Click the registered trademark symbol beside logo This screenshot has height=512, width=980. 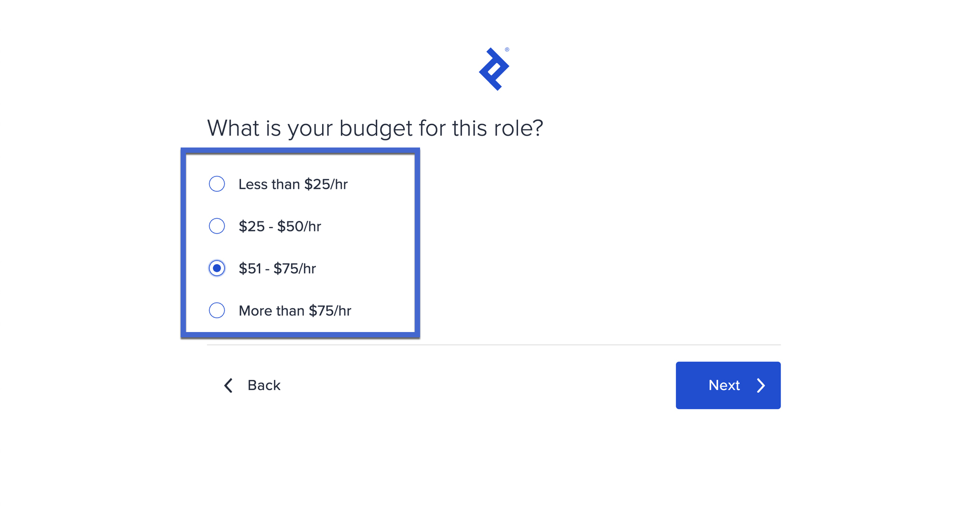click(507, 49)
